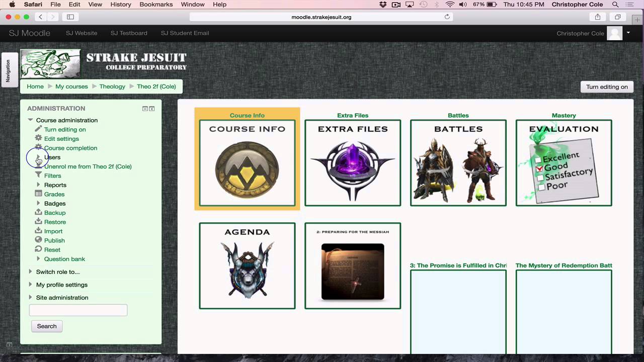
Task: Expand the Badges arrow
Action: pos(38,203)
